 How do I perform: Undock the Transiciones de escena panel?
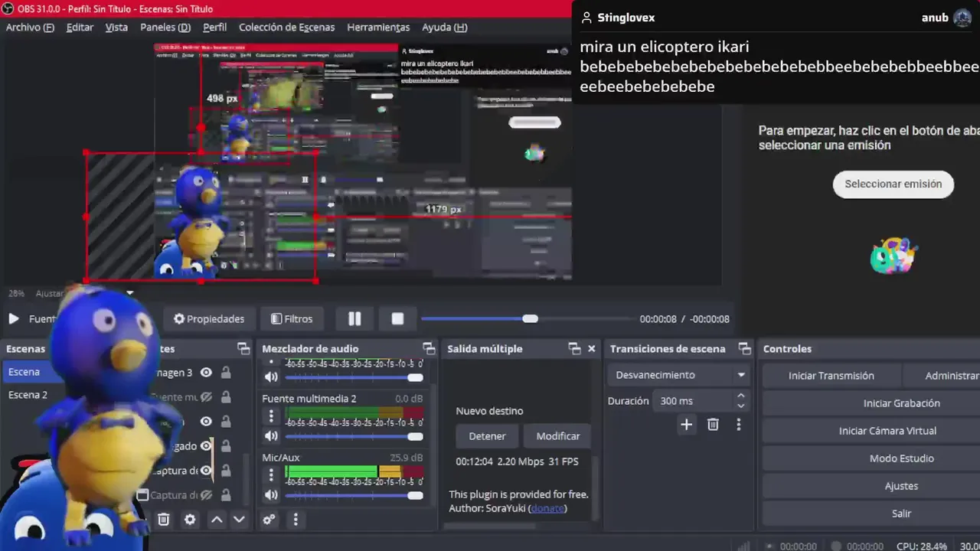click(x=744, y=349)
